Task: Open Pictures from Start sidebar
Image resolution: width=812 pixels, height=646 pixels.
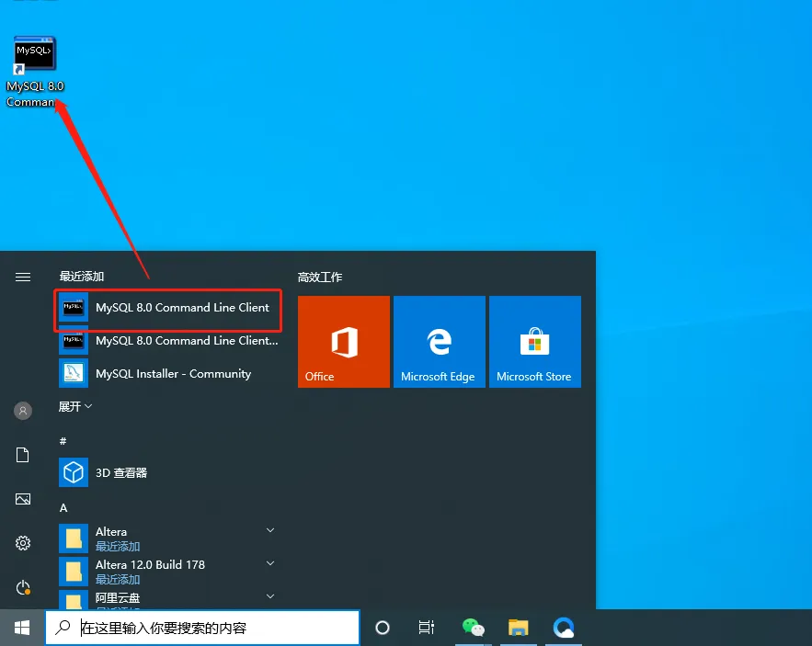Action: coord(23,499)
